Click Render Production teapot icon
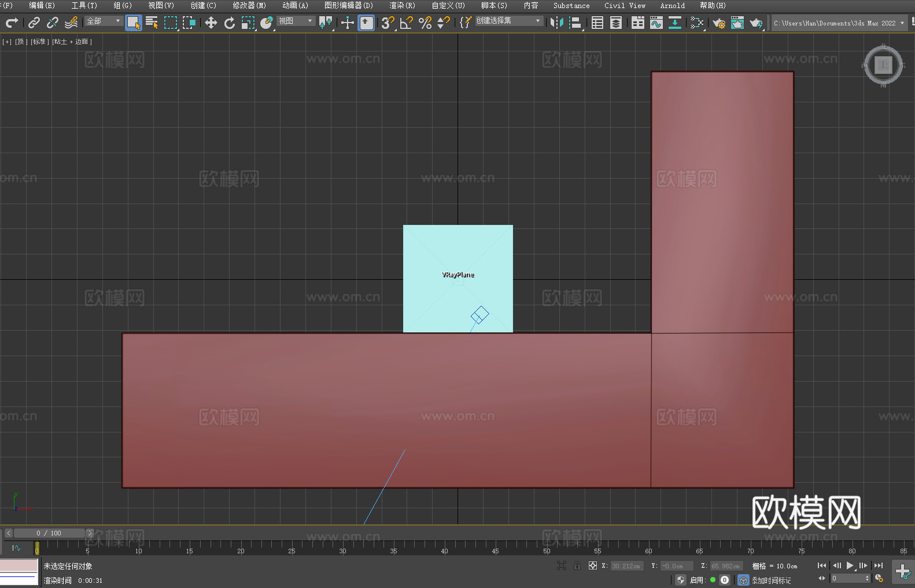Image resolution: width=915 pixels, height=588 pixels. tap(756, 23)
